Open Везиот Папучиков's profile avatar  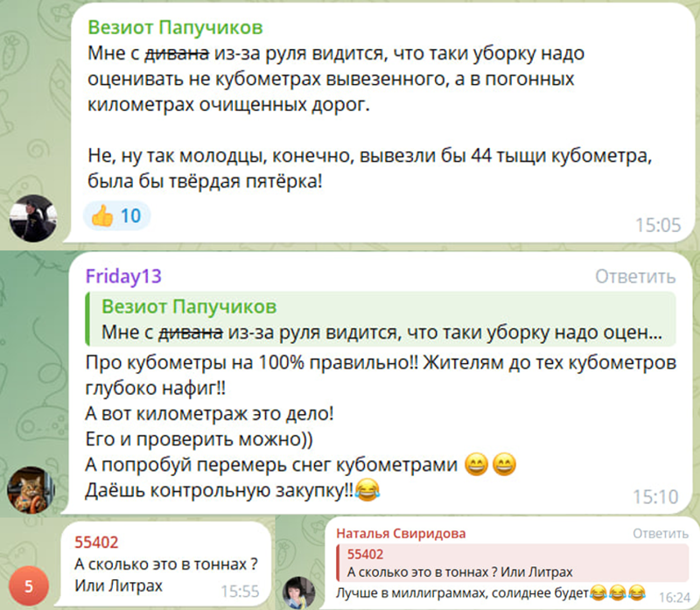click(x=33, y=219)
